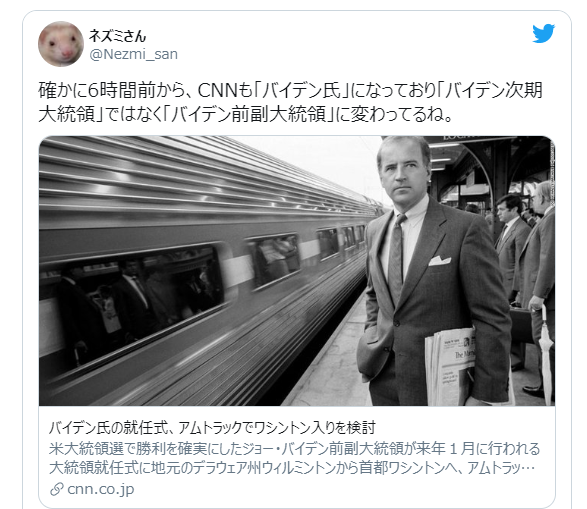Open the ネズミさん display name

click(117, 36)
